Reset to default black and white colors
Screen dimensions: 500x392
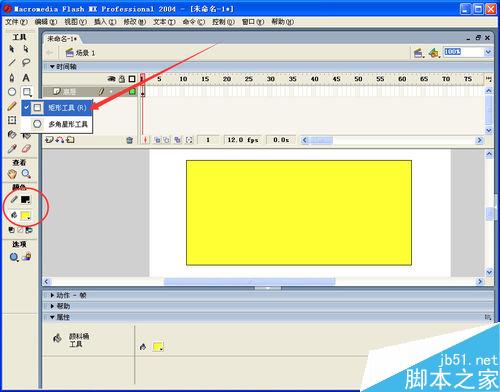[11, 230]
